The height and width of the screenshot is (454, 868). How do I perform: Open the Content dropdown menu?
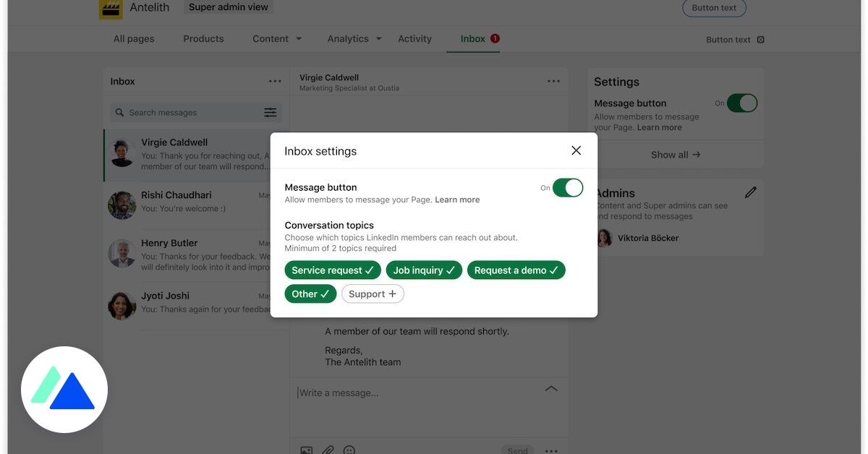tap(277, 39)
